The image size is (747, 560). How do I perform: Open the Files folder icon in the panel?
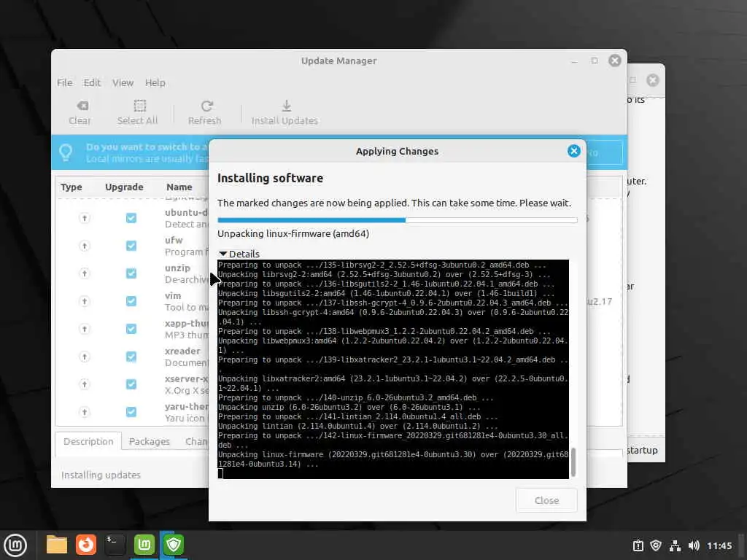point(57,545)
